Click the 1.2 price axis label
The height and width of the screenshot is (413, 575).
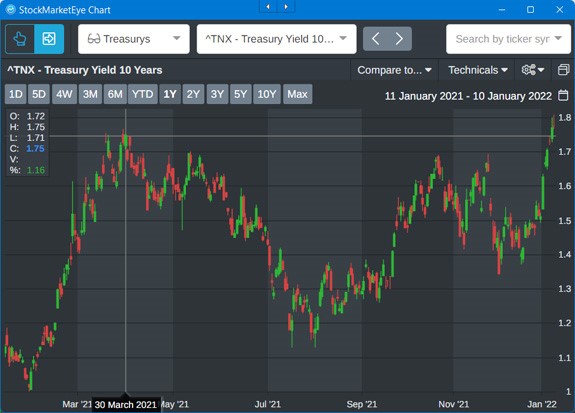[x=565, y=323]
